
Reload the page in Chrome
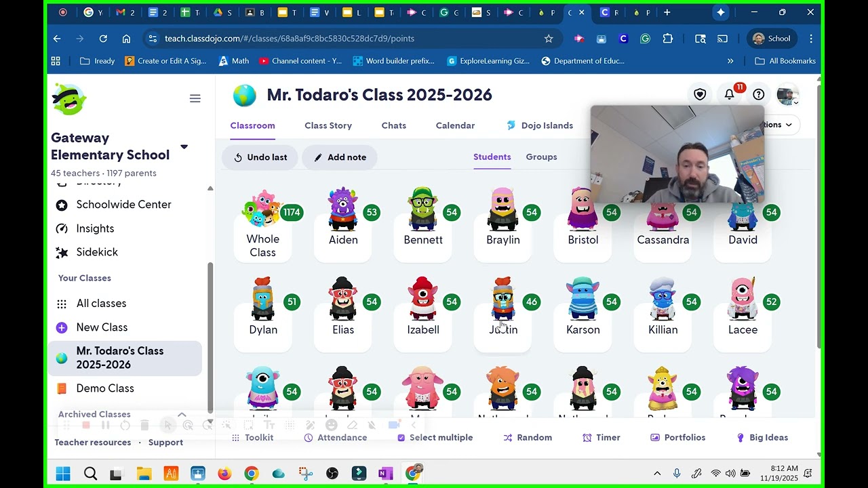(x=103, y=39)
